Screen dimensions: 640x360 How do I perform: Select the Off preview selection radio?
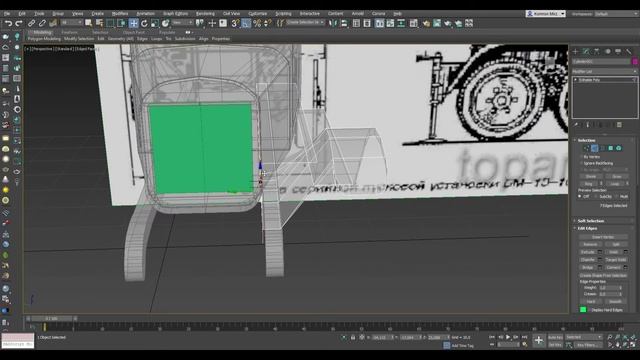click(x=580, y=197)
